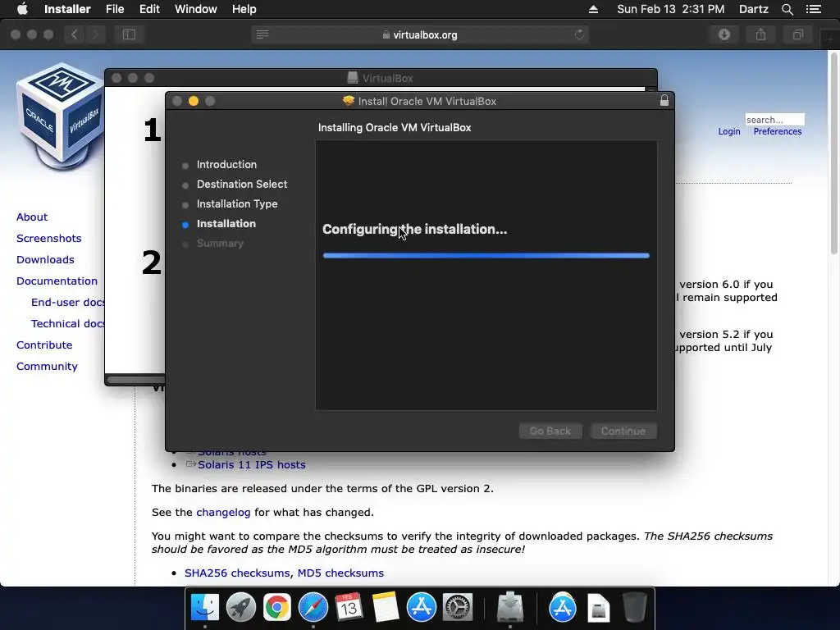This screenshot has height=630, width=840.
Task: Open Notes from the Dock
Action: click(x=386, y=608)
